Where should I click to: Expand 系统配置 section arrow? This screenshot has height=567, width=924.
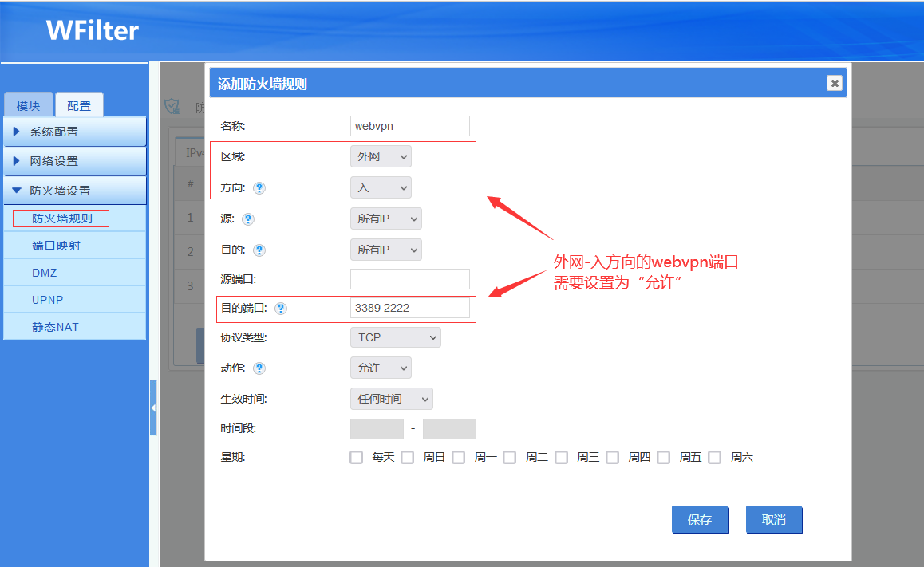(x=17, y=132)
